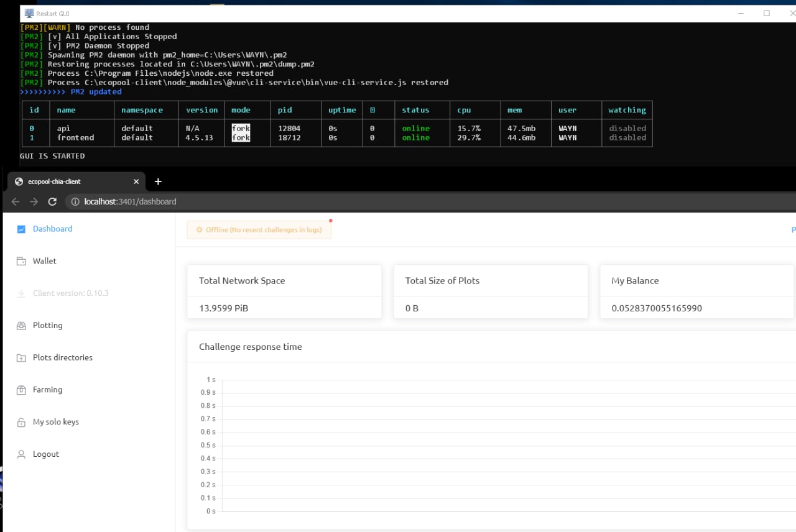Log out via the Logout item
This screenshot has height=532, width=796.
[x=46, y=454]
